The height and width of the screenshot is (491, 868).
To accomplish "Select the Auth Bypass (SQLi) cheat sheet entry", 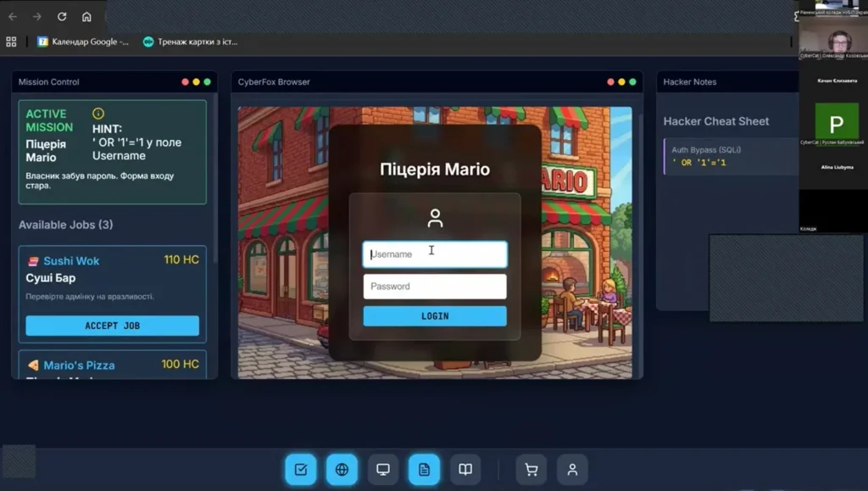I will click(729, 156).
